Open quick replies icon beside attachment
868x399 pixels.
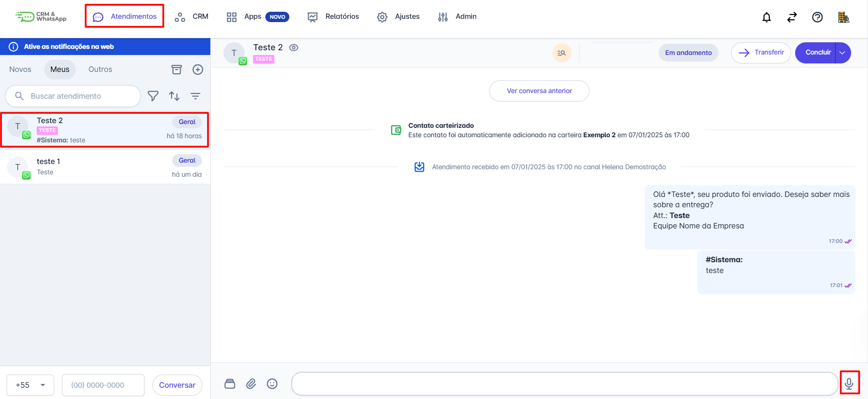pos(230,384)
